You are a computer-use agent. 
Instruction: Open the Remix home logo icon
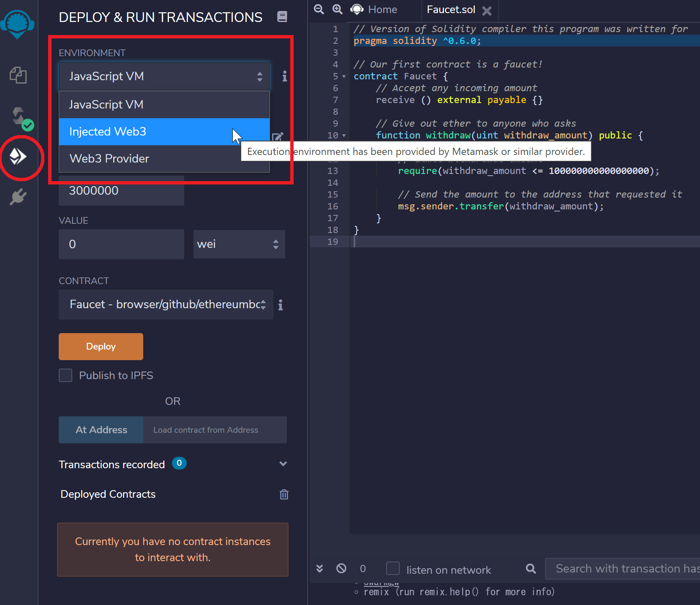pyautogui.click(x=17, y=24)
